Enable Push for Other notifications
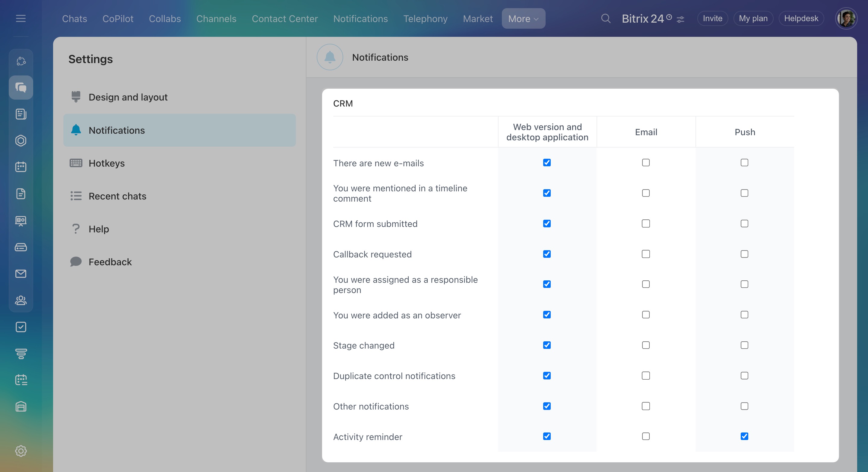Viewport: 868px width, 472px height. 744,406
